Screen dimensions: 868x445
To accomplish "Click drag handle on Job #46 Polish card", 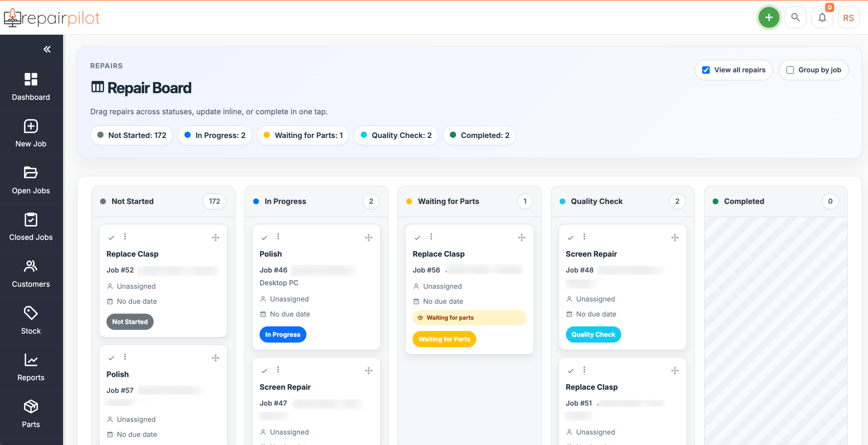I will [369, 238].
